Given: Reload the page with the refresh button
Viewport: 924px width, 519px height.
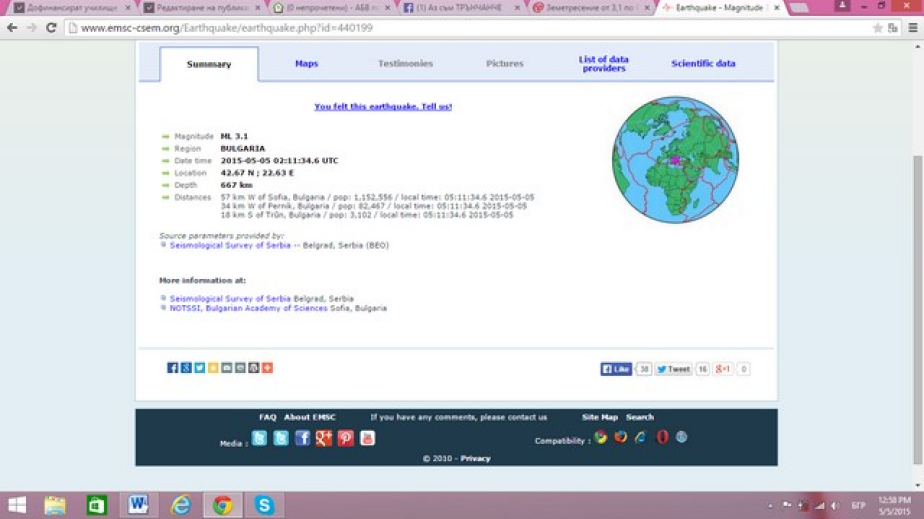Looking at the screenshot, I should tap(51, 28).
